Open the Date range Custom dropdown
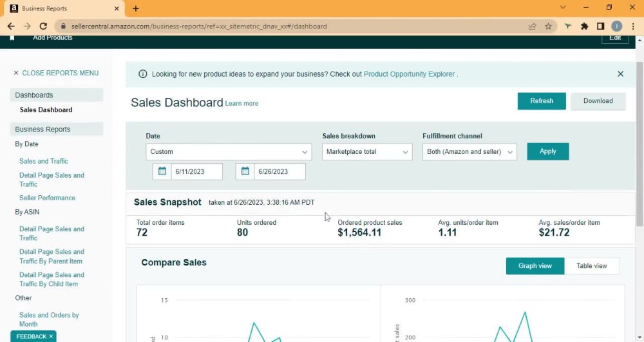 tap(229, 151)
